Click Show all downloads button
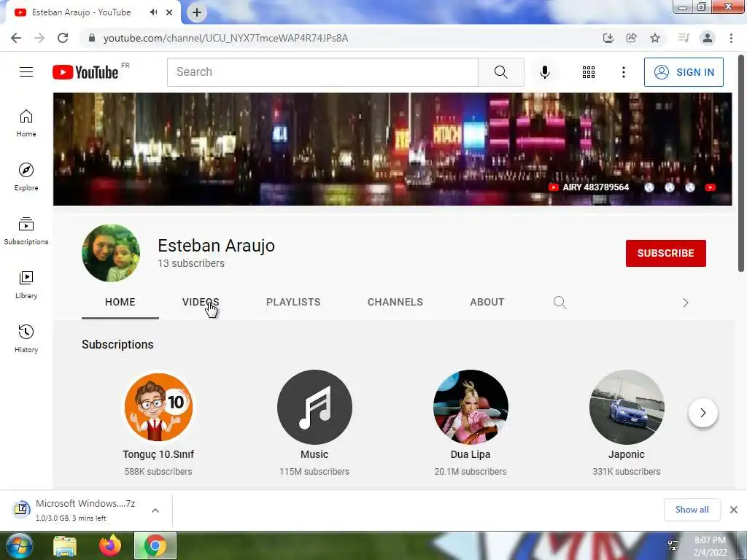The height and width of the screenshot is (560, 747). point(692,510)
